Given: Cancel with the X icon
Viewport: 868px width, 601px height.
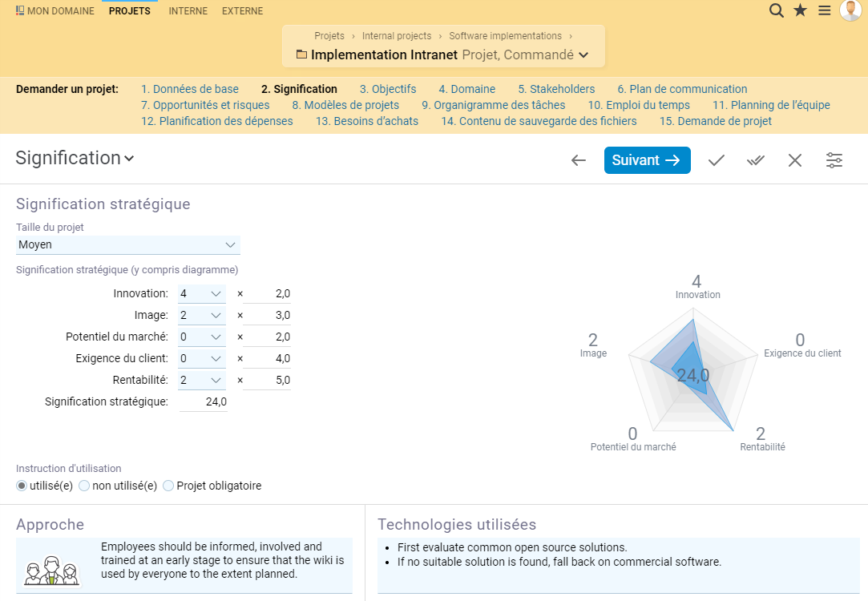Looking at the screenshot, I should (x=795, y=160).
